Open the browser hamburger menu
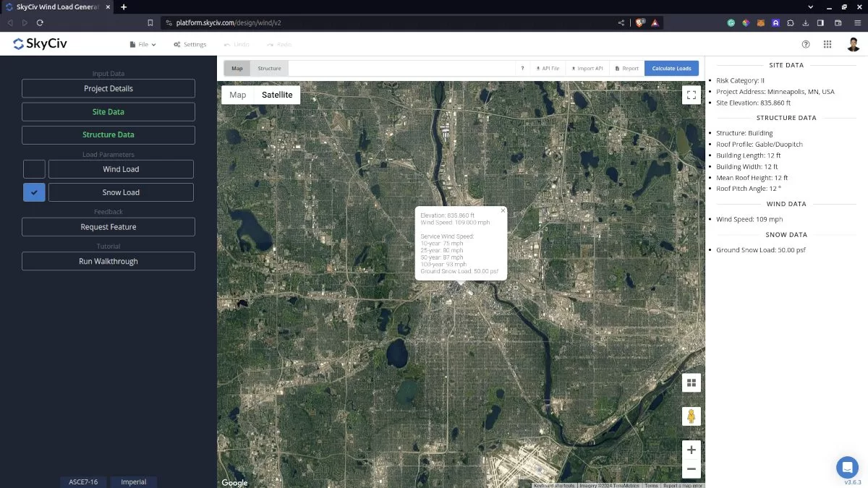The image size is (868, 488). point(856,22)
